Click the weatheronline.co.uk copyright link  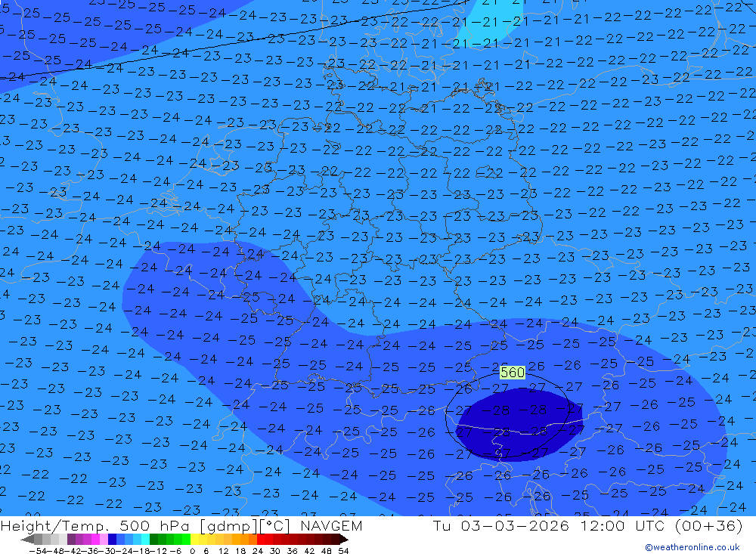coord(692,547)
